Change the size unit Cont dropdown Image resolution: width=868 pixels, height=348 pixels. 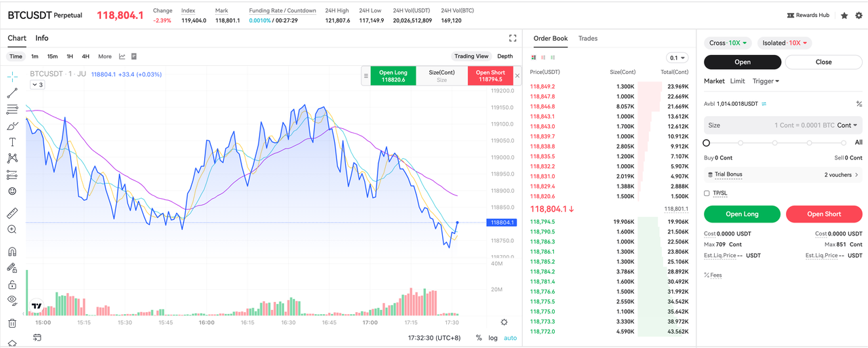pyautogui.click(x=848, y=125)
